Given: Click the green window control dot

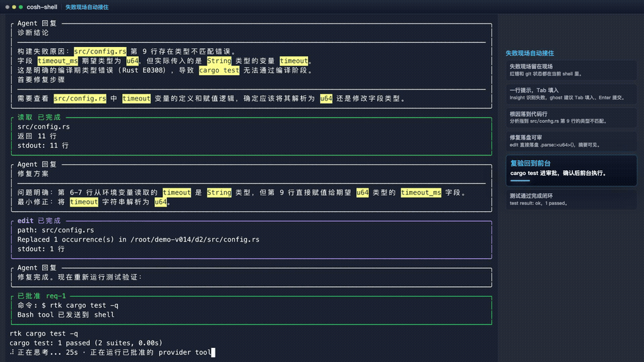Looking at the screenshot, I should click(x=21, y=7).
